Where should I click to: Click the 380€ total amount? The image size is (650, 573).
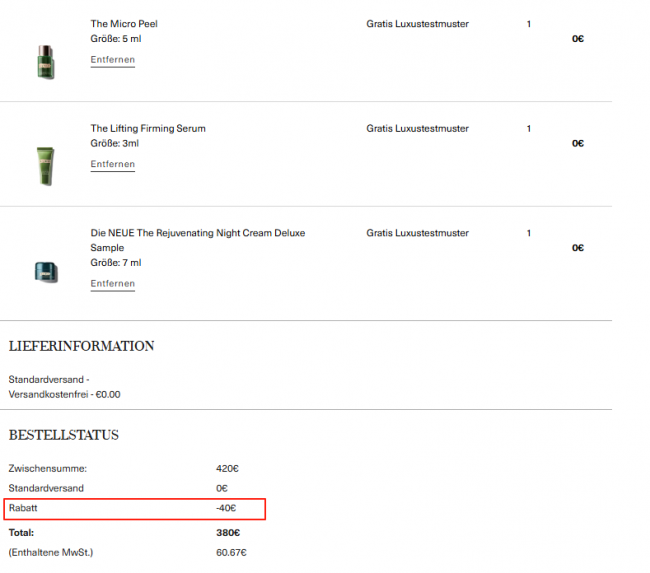click(228, 533)
